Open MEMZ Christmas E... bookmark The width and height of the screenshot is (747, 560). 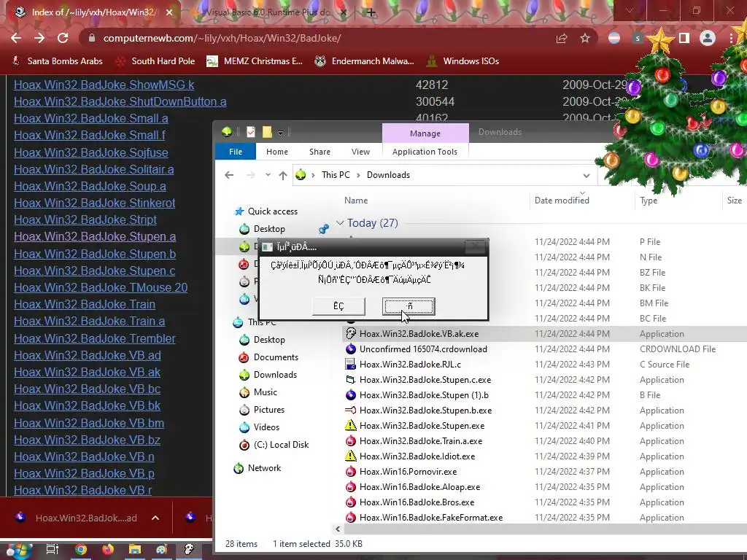click(255, 61)
